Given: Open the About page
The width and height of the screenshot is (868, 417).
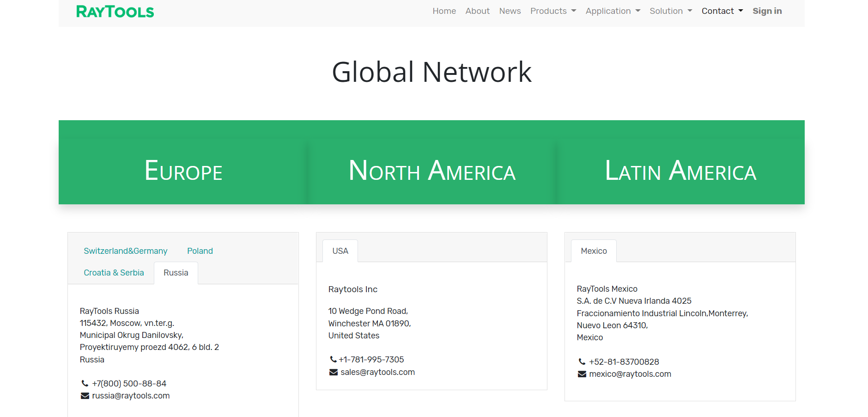Looking at the screenshot, I should (478, 11).
